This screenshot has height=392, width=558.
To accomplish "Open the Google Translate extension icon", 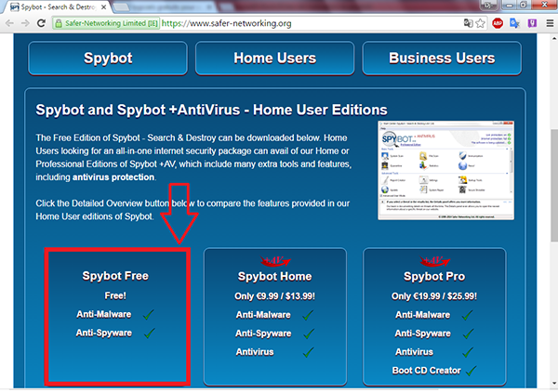I will coord(514,23).
